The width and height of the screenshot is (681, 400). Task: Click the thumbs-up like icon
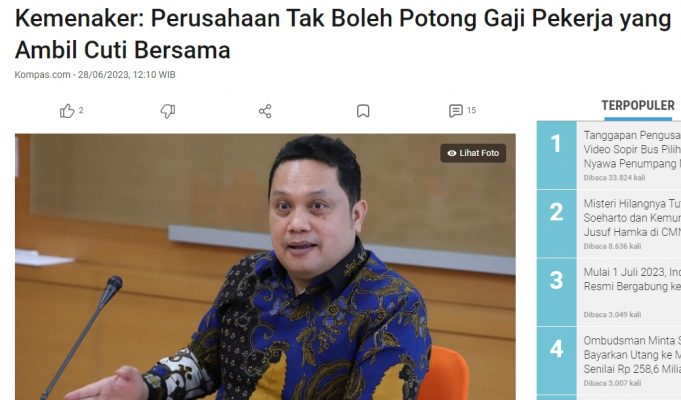tap(67, 111)
